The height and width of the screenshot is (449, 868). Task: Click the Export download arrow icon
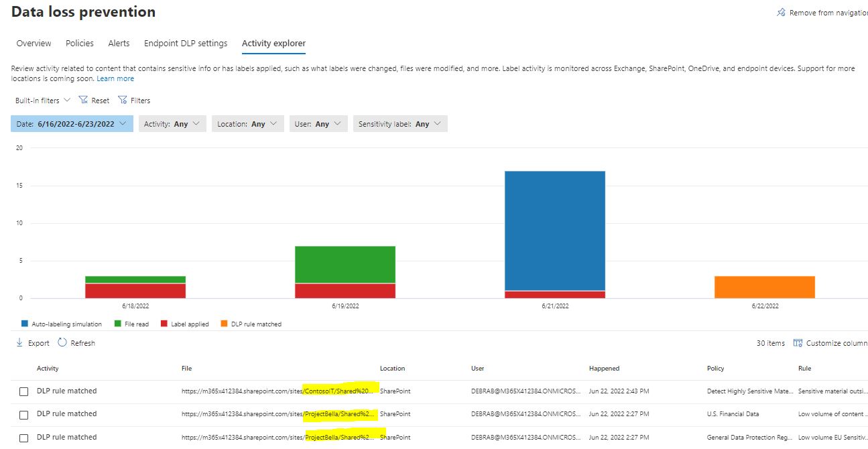[19, 342]
